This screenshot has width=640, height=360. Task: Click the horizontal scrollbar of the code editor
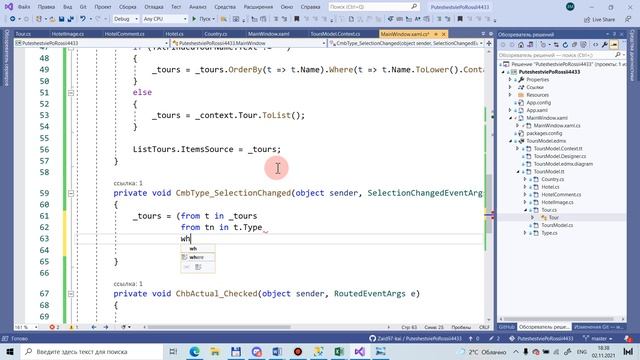[219, 327]
